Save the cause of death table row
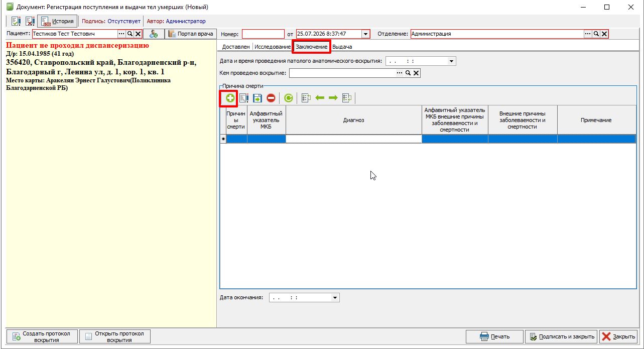 [257, 98]
